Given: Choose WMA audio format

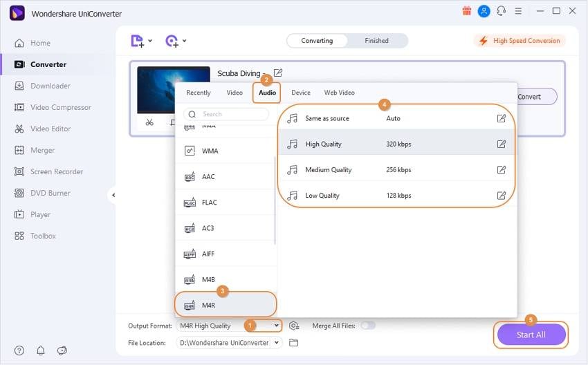Looking at the screenshot, I should [x=226, y=151].
